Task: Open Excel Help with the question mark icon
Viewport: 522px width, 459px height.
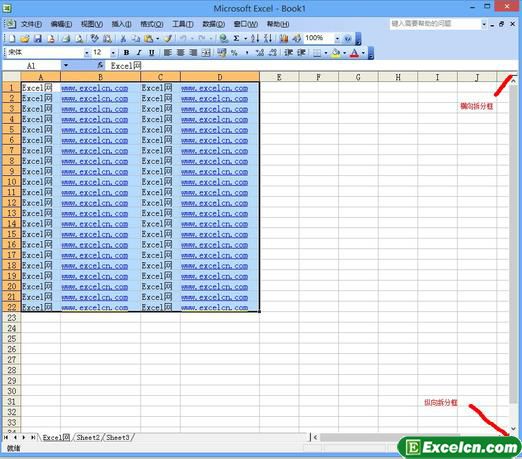Action: point(348,39)
